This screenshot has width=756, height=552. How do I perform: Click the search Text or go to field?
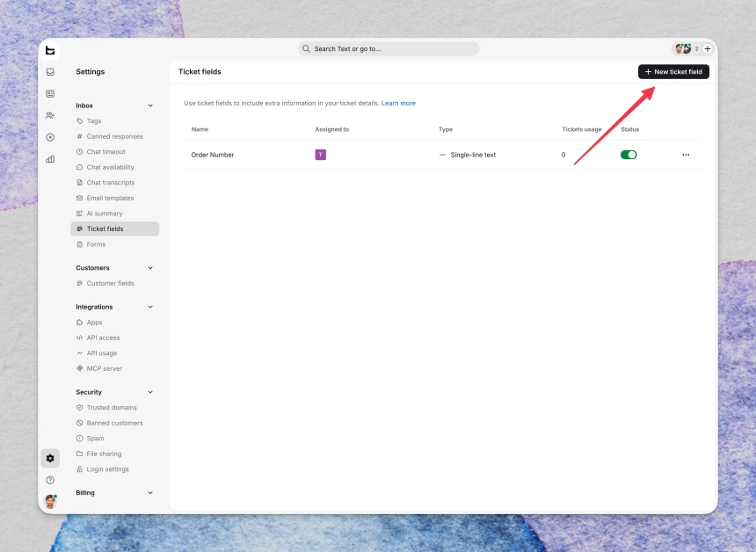pyautogui.click(x=389, y=48)
